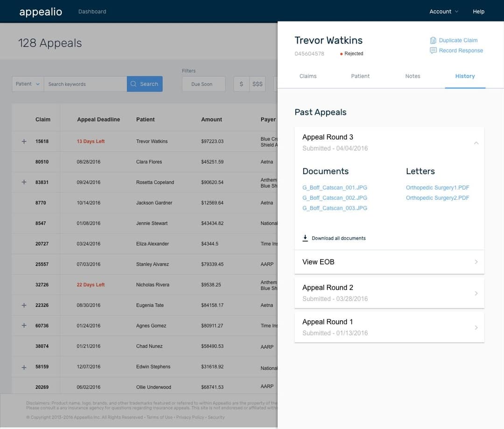
Task: Open View EOB row
Action: pyautogui.click(x=389, y=262)
